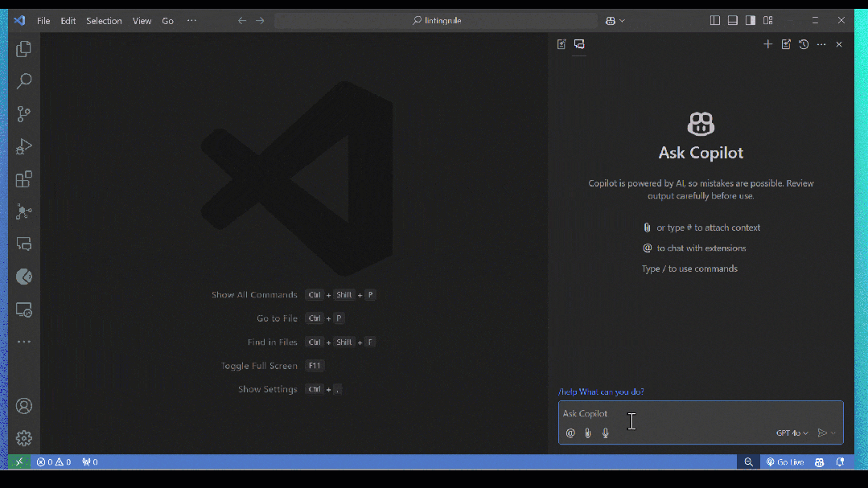Image resolution: width=868 pixels, height=488 pixels.
Task: Toggle the secondary sidebar layout
Action: click(x=750, y=19)
